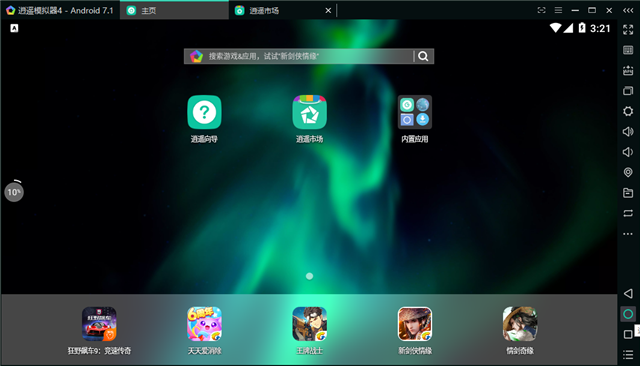Show more sidebar tools via three dots
Viewport: 640px width, 366px height.
628,234
